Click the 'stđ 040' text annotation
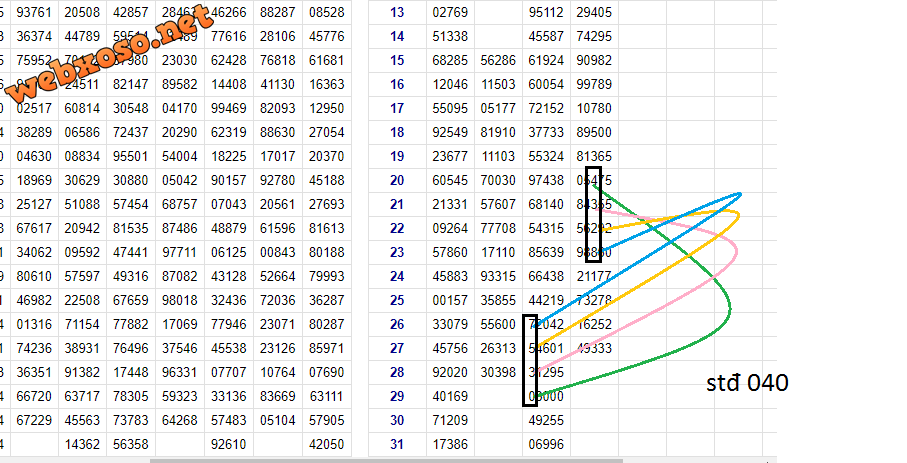This screenshot has width=907, height=463. coord(748,382)
